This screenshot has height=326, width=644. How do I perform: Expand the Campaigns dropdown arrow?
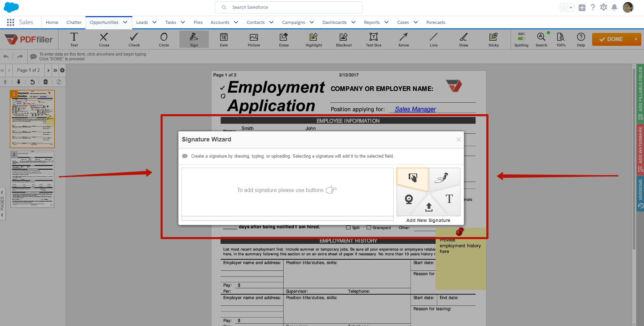click(312, 22)
